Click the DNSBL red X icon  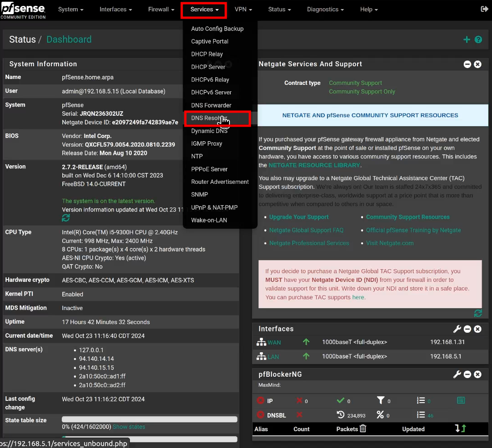point(299,415)
